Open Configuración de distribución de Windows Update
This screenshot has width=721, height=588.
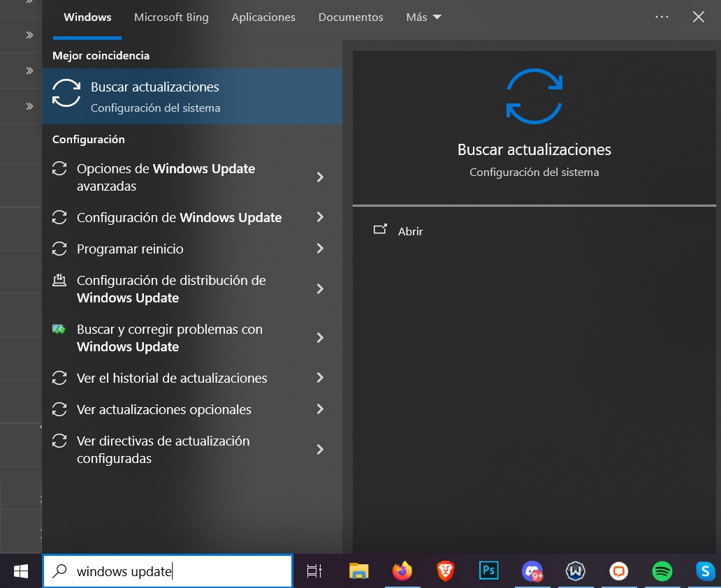click(191, 288)
